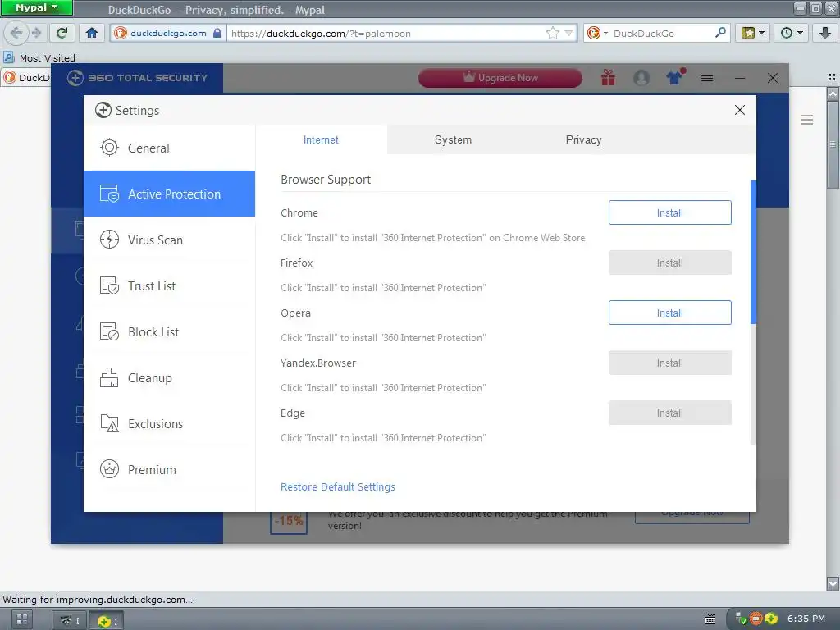Click the system clock 6:35 PM
Screen dimensions: 840x630
[x=806, y=619]
